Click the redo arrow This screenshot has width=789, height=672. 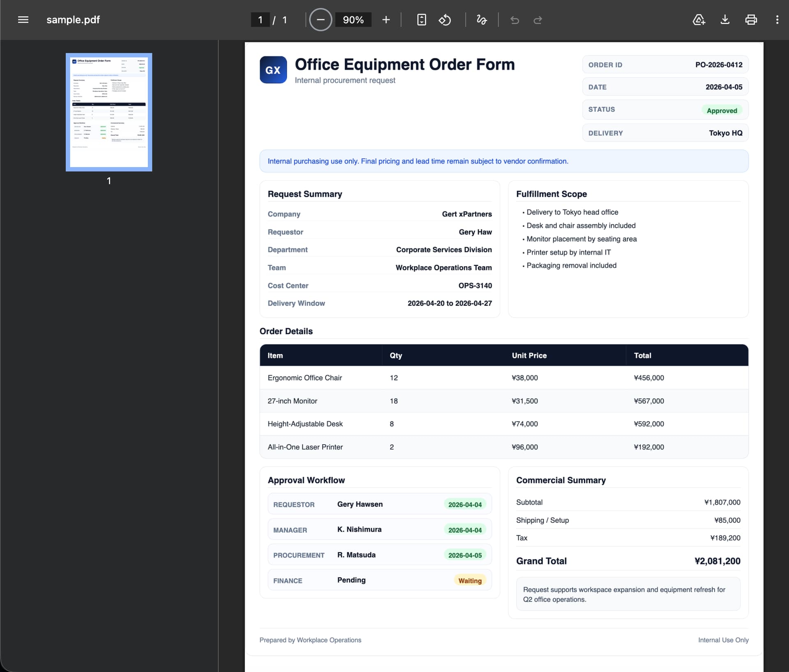click(x=538, y=20)
